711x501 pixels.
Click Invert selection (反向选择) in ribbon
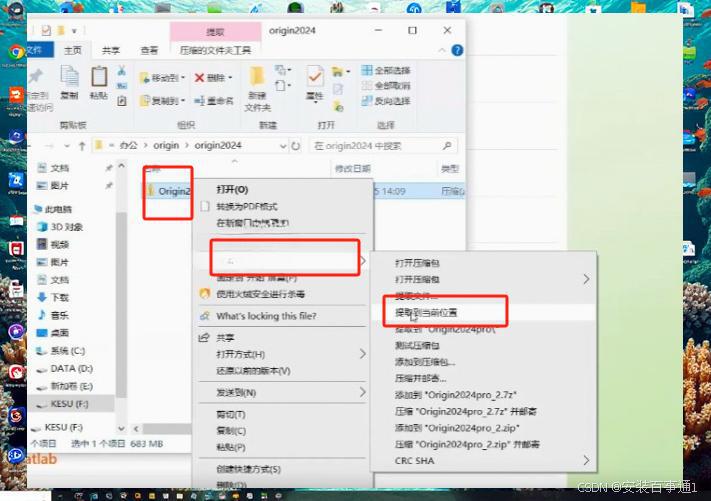coord(386,101)
